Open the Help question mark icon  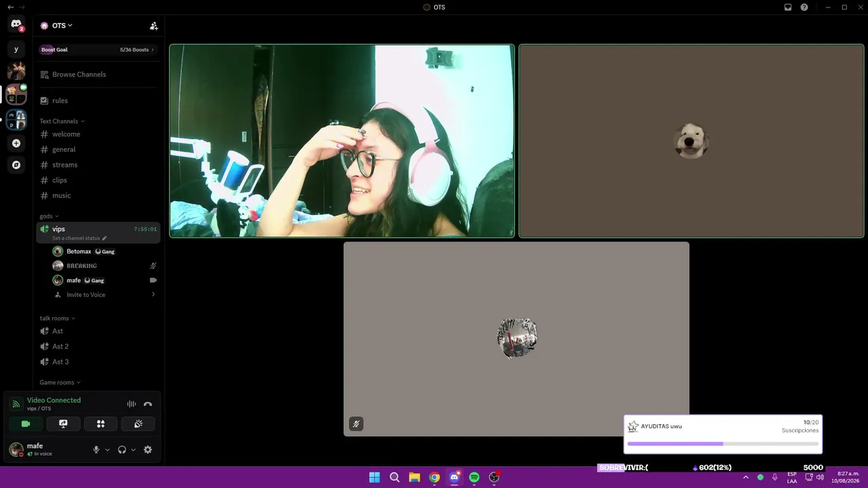pos(804,7)
